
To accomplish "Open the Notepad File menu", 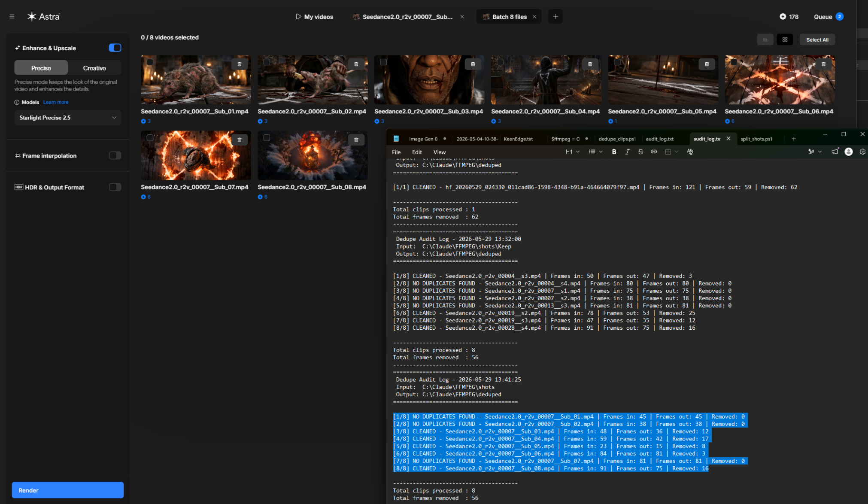I will 396,152.
